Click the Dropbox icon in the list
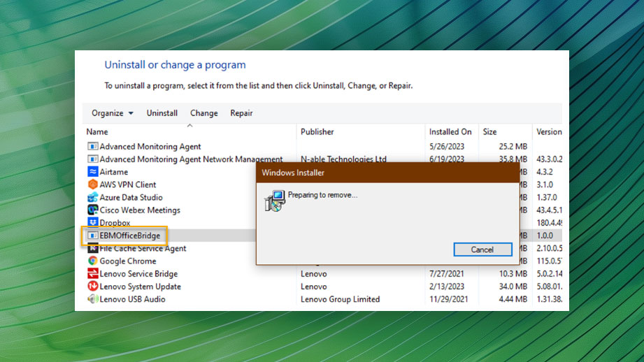The height and width of the screenshot is (362, 644). [x=93, y=223]
